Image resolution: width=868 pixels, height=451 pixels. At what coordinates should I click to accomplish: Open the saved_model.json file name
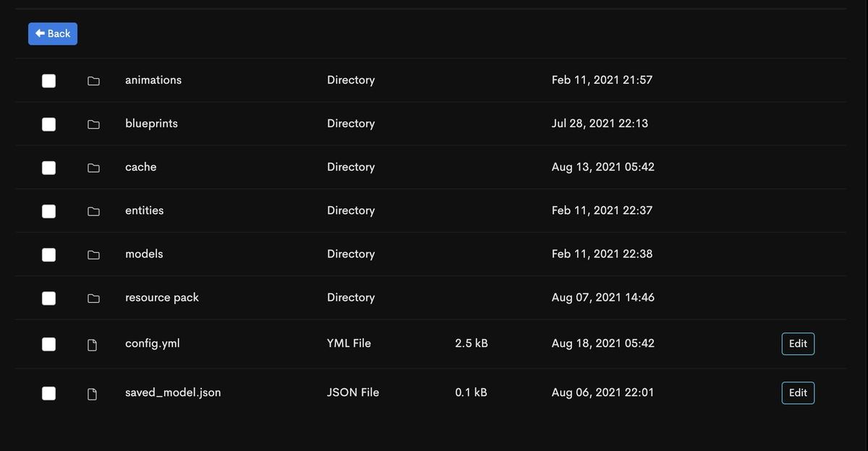click(x=173, y=392)
